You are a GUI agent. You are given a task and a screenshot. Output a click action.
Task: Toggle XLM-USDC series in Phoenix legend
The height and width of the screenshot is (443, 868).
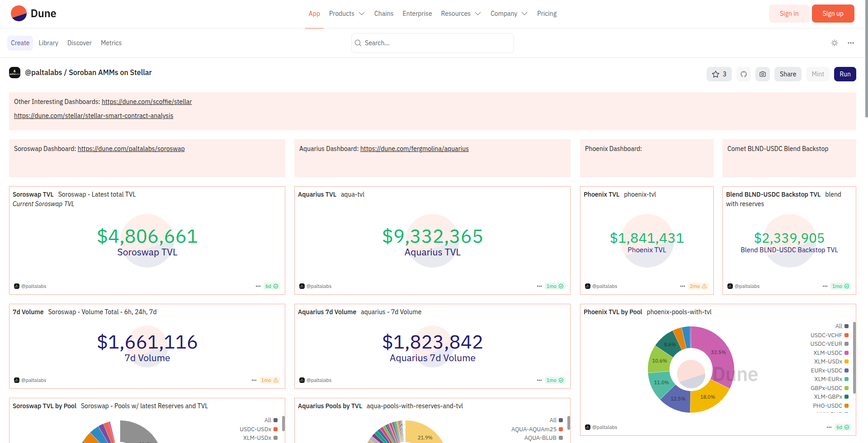831,353
